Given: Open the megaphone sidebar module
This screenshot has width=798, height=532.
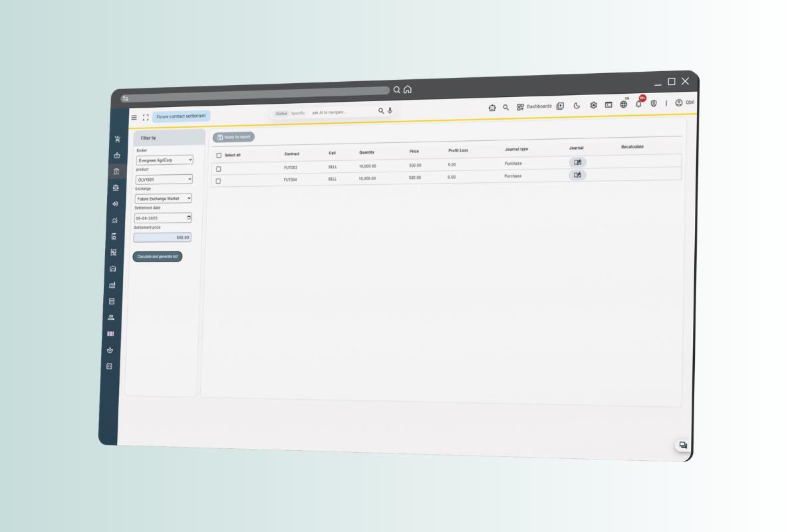Looking at the screenshot, I should 115,203.
